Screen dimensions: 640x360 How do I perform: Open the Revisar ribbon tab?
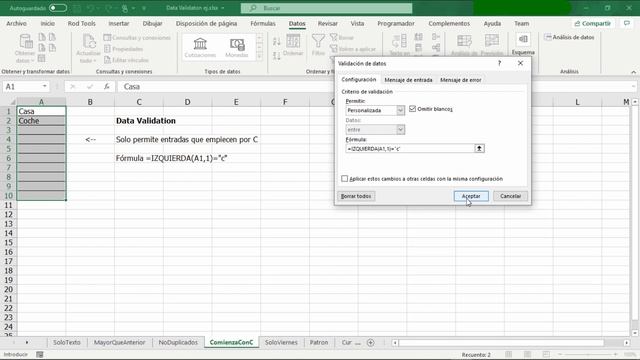(328, 24)
